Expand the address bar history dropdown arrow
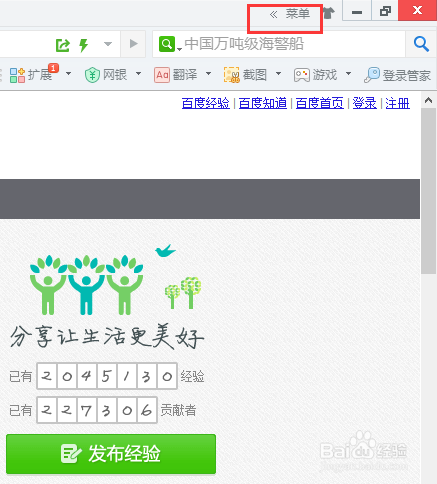Image resolution: width=437 pixels, height=484 pixels. click(108, 44)
